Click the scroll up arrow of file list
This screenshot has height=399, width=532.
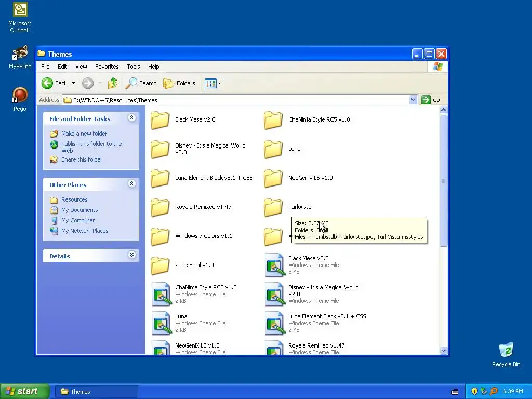pyautogui.click(x=443, y=110)
